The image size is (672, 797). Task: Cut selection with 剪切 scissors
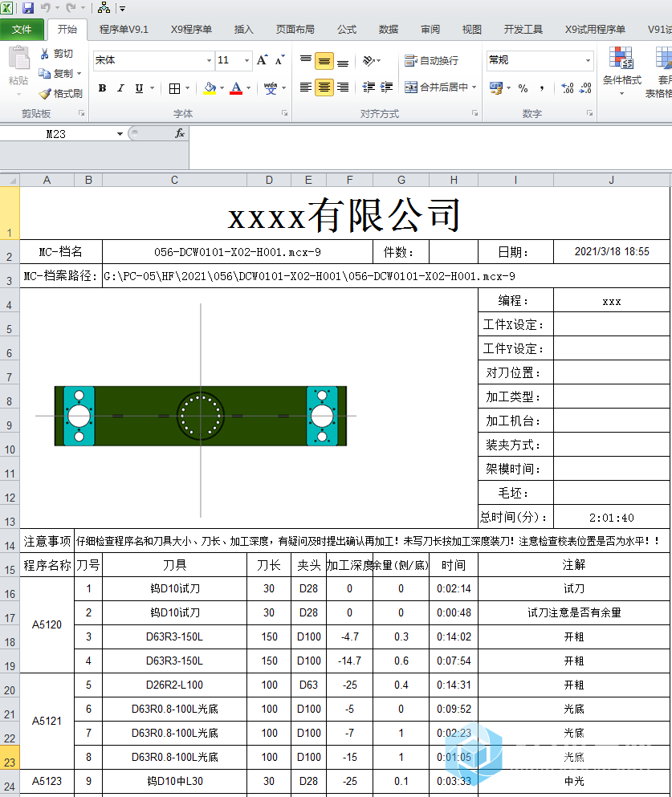click(x=56, y=53)
